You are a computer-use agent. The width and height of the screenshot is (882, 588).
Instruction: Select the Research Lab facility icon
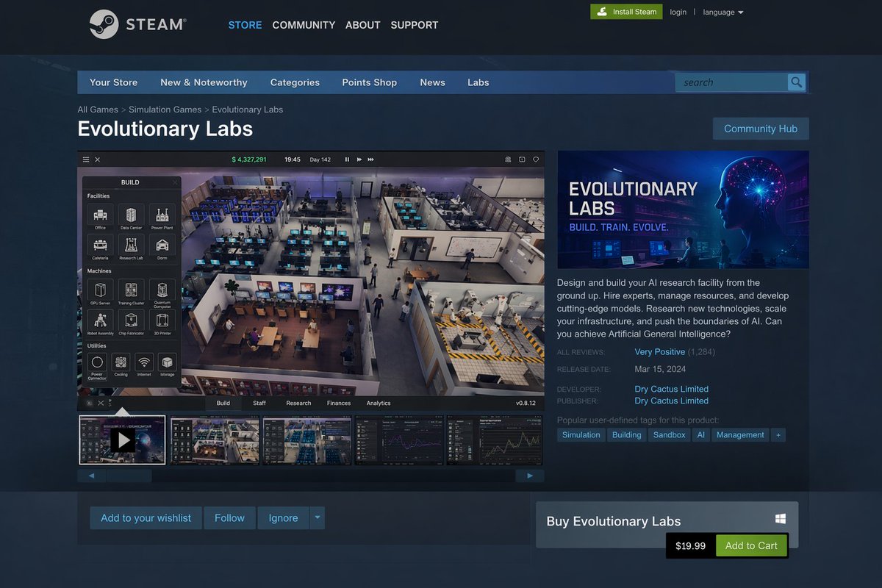[x=131, y=245]
